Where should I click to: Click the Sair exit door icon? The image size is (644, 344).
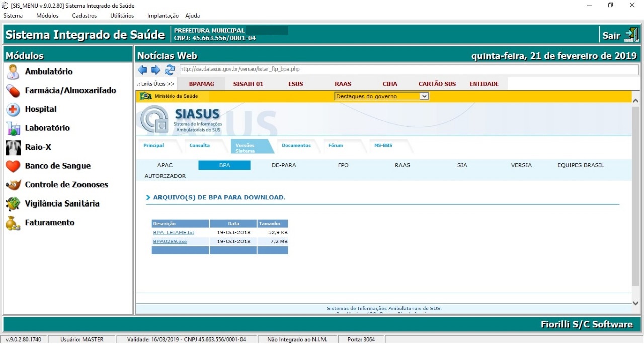click(631, 35)
